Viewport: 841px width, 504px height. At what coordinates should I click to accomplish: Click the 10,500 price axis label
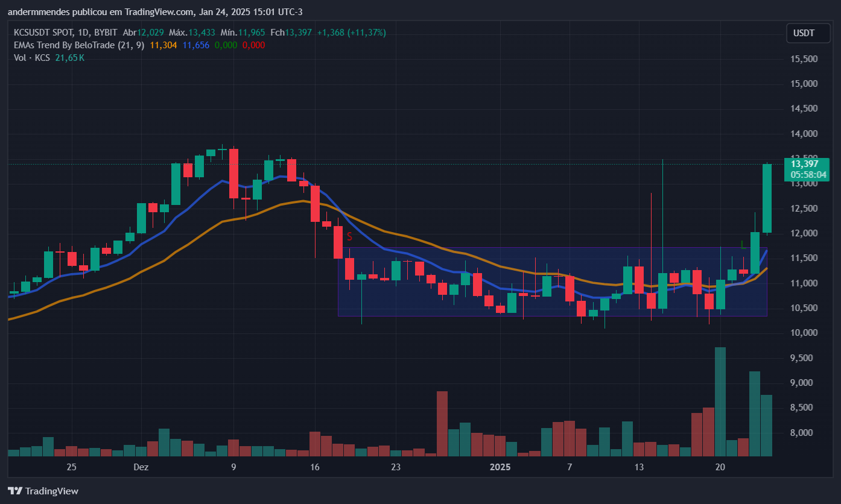click(x=804, y=308)
